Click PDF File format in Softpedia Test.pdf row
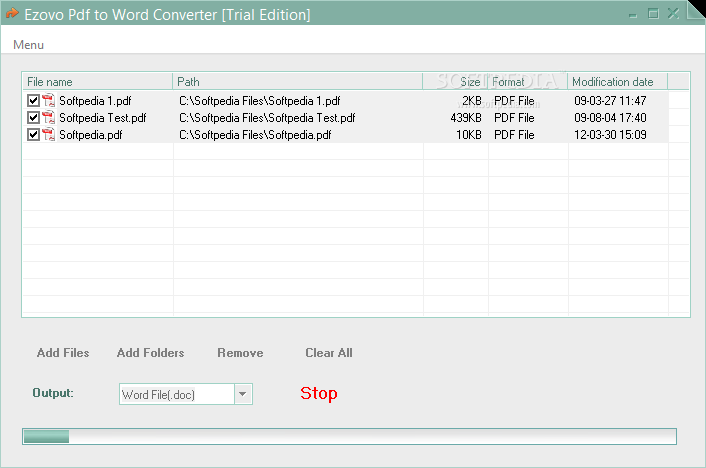The width and height of the screenshot is (706, 468). click(514, 118)
